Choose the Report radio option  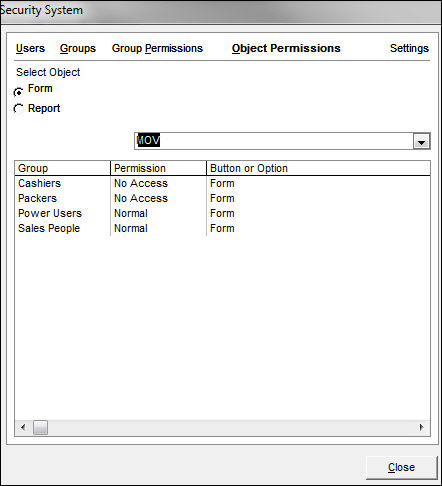(19, 109)
